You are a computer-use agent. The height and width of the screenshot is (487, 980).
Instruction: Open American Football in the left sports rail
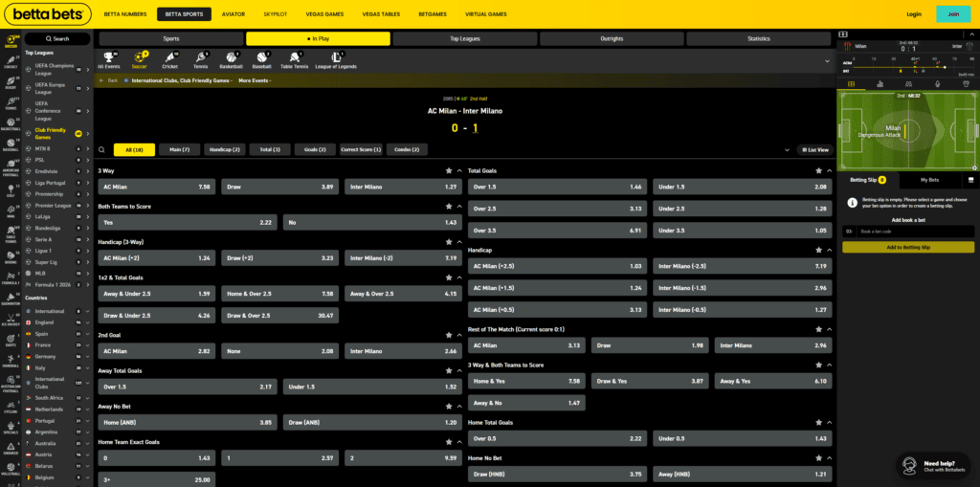point(10,166)
